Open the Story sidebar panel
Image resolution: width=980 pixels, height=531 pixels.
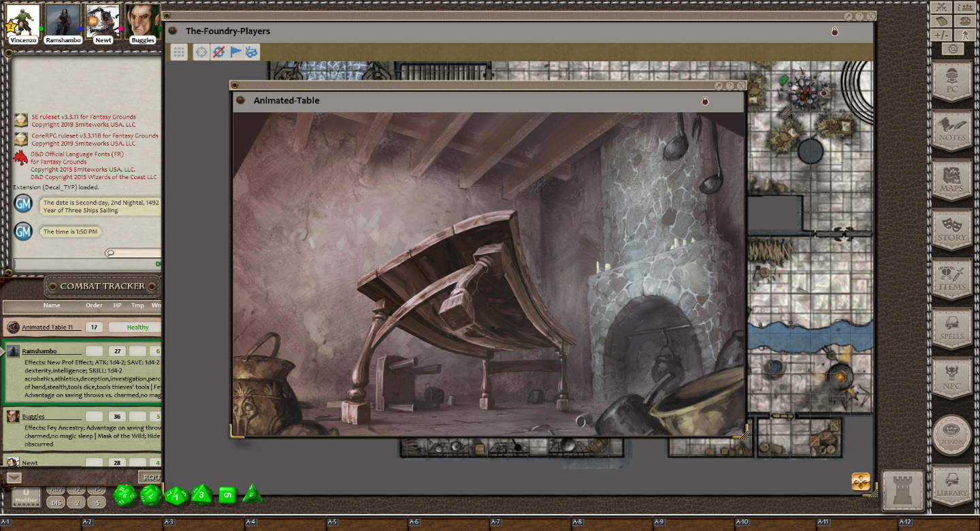951,229
